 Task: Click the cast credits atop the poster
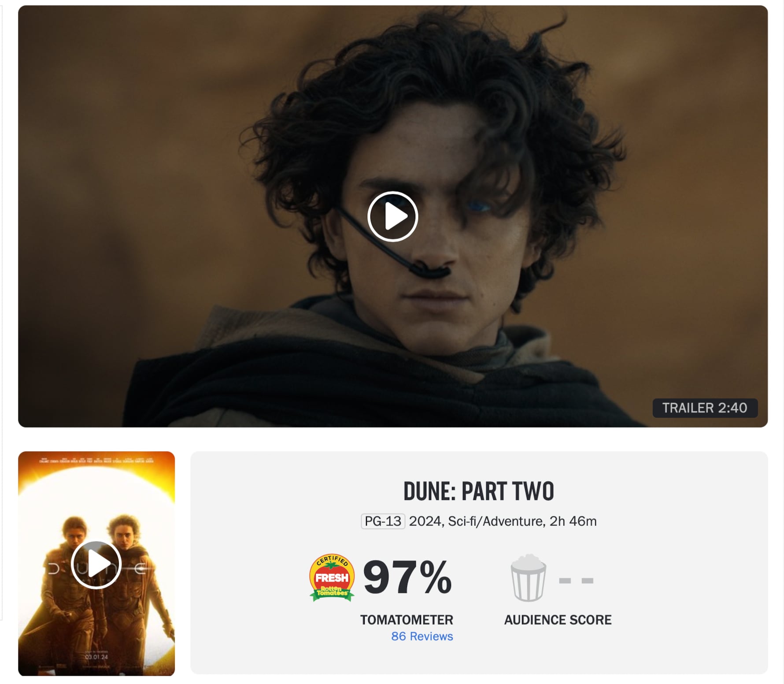(96, 461)
